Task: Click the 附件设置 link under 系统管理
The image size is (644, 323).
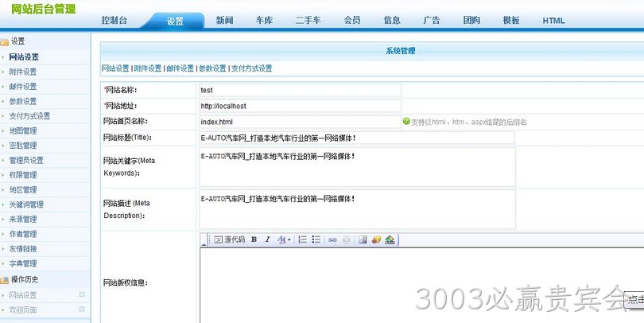Action: point(148,68)
